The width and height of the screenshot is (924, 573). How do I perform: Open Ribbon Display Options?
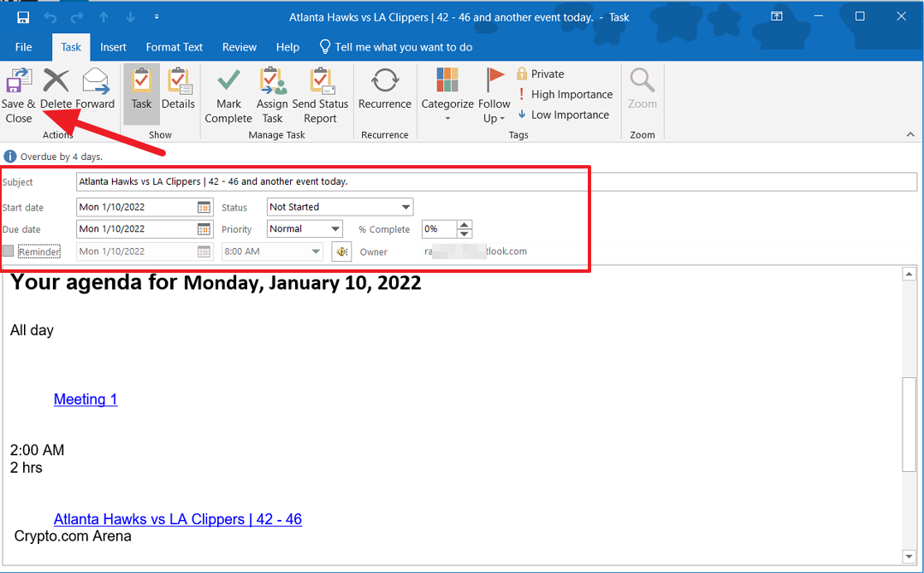tap(777, 16)
